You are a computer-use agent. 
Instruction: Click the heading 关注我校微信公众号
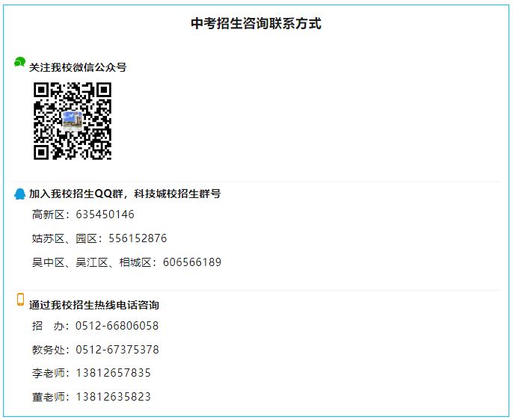click(x=78, y=67)
